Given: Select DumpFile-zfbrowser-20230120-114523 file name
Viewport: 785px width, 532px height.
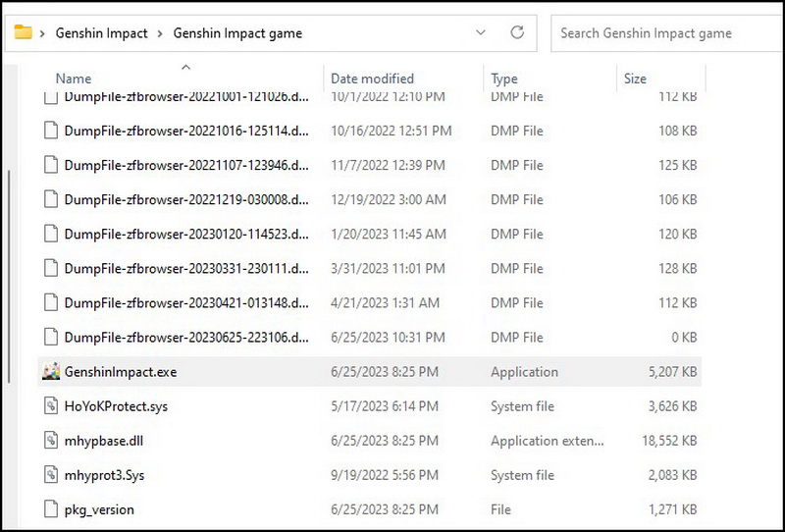Looking at the screenshot, I should (x=186, y=234).
